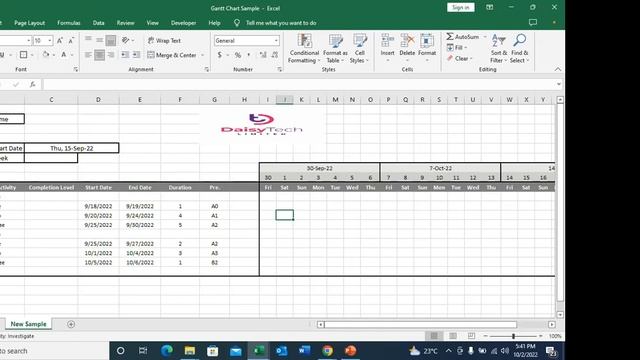Apply Percent Style formatting
Screen dimensions: 640x360
pyautogui.click(x=238, y=55)
